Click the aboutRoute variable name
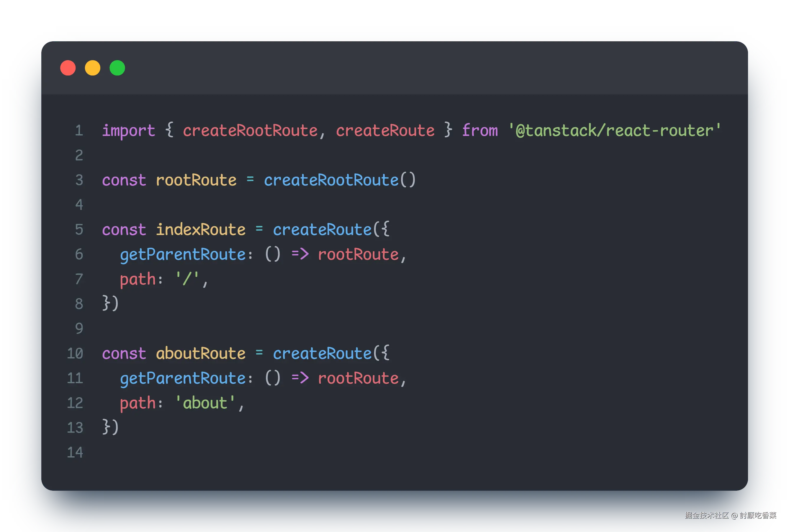 pyautogui.click(x=200, y=354)
